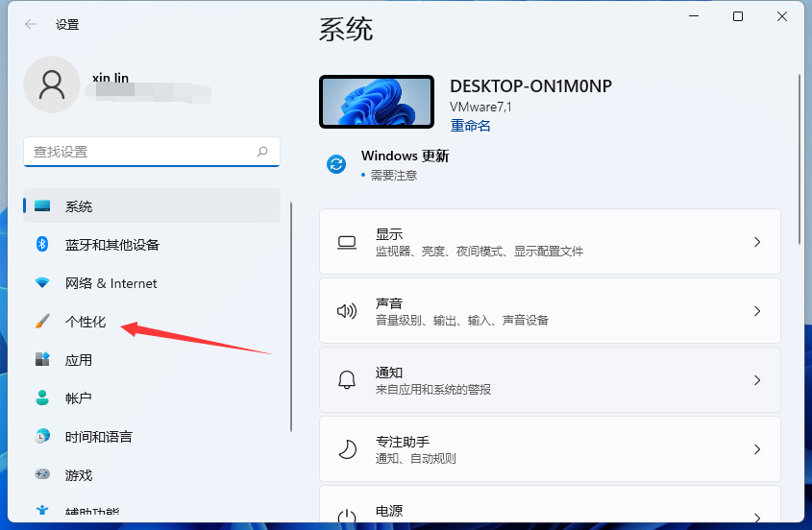Open 系统 in the sidebar

(79, 206)
